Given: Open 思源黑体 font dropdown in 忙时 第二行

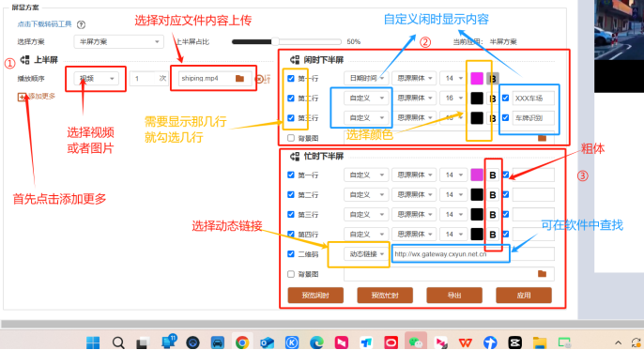Looking at the screenshot, I should click(414, 195).
